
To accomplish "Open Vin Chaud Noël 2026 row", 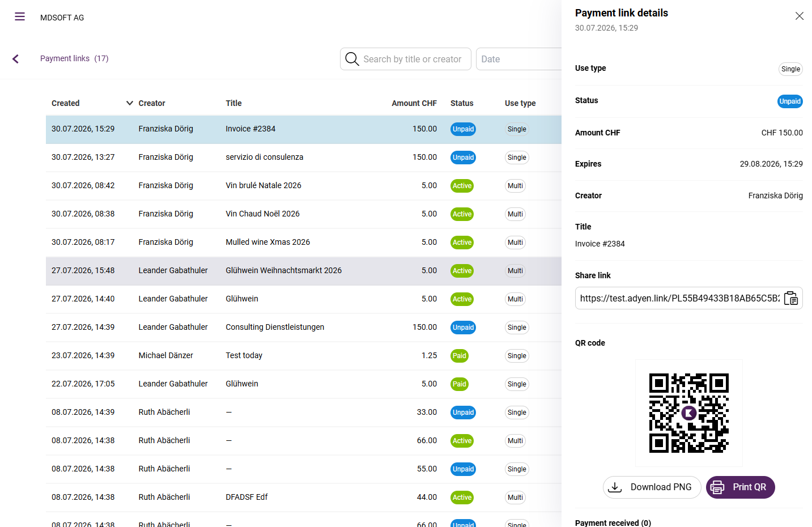I will click(x=304, y=214).
